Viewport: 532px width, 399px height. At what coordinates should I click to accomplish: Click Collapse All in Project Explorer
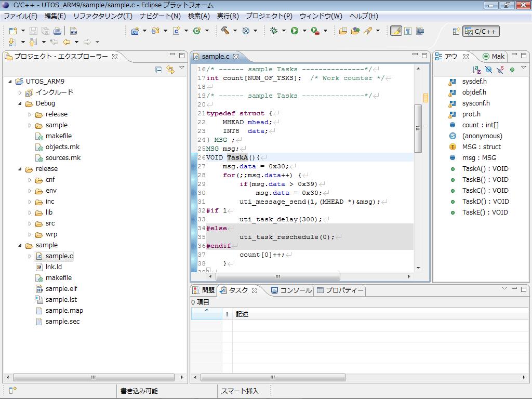[x=159, y=70]
